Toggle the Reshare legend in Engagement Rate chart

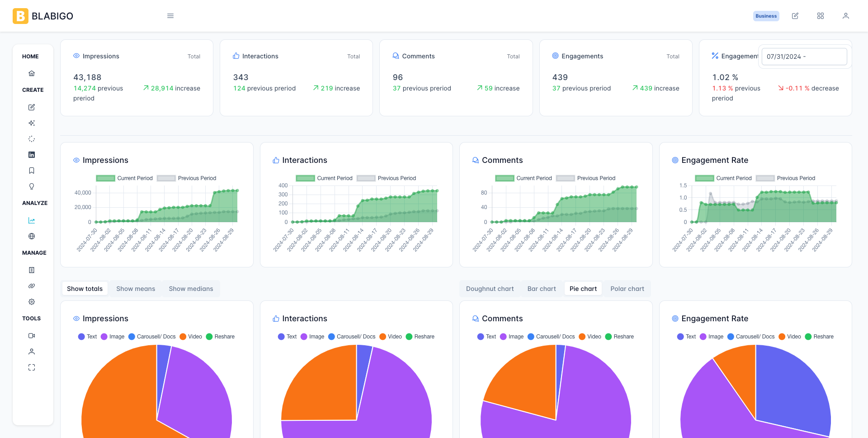point(820,337)
